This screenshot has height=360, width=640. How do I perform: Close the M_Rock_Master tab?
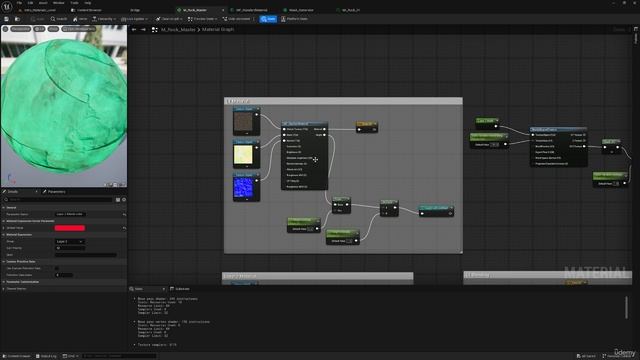tap(223, 10)
